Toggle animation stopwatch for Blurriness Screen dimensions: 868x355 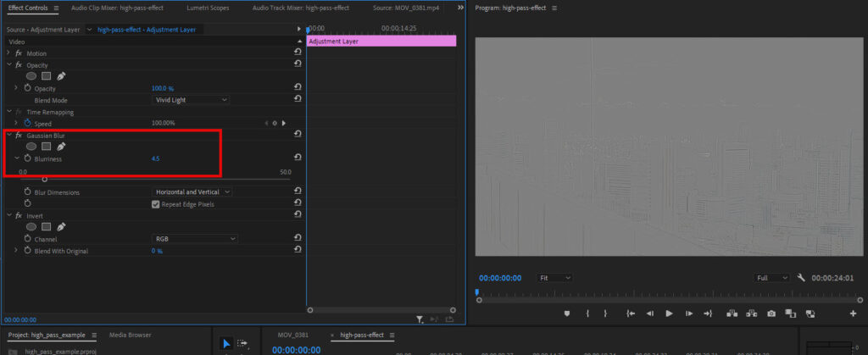click(x=28, y=158)
